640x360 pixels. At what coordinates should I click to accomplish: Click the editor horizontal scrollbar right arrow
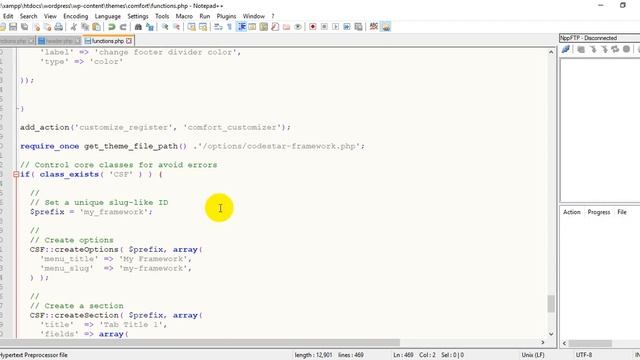tap(542, 342)
